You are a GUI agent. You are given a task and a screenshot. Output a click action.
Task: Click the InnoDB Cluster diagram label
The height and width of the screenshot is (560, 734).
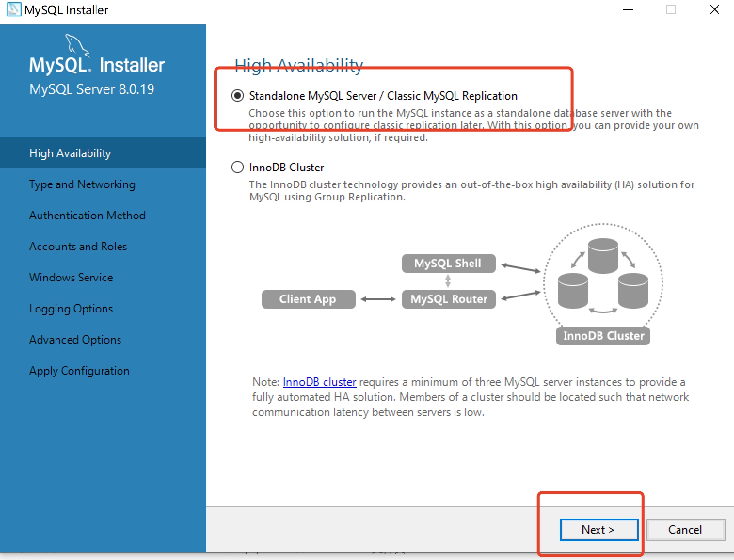coord(603,336)
